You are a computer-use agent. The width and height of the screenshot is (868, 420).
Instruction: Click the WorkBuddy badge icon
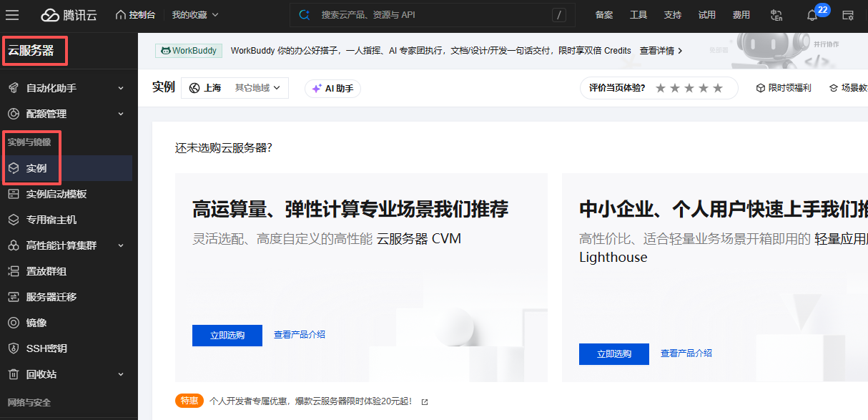click(x=166, y=51)
